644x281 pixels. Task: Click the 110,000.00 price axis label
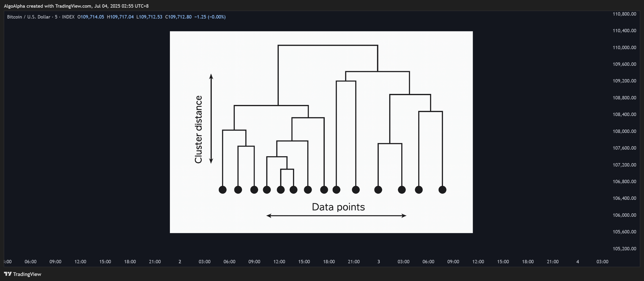(x=624, y=48)
